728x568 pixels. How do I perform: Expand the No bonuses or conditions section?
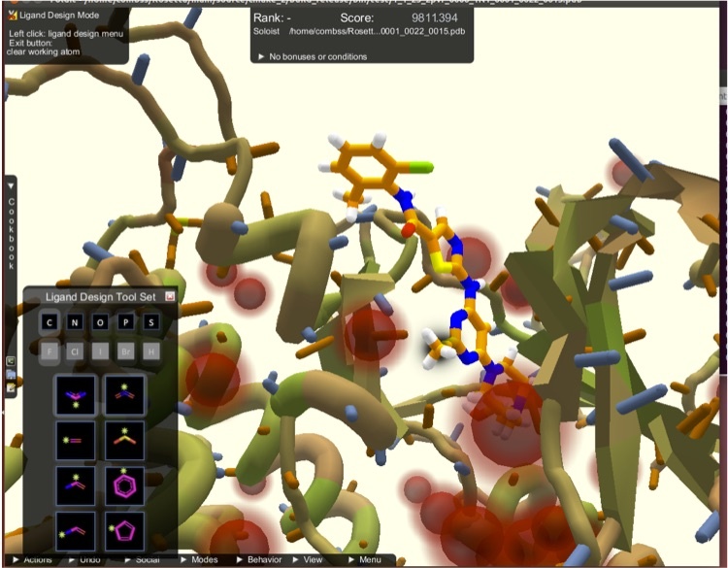[x=311, y=56]
